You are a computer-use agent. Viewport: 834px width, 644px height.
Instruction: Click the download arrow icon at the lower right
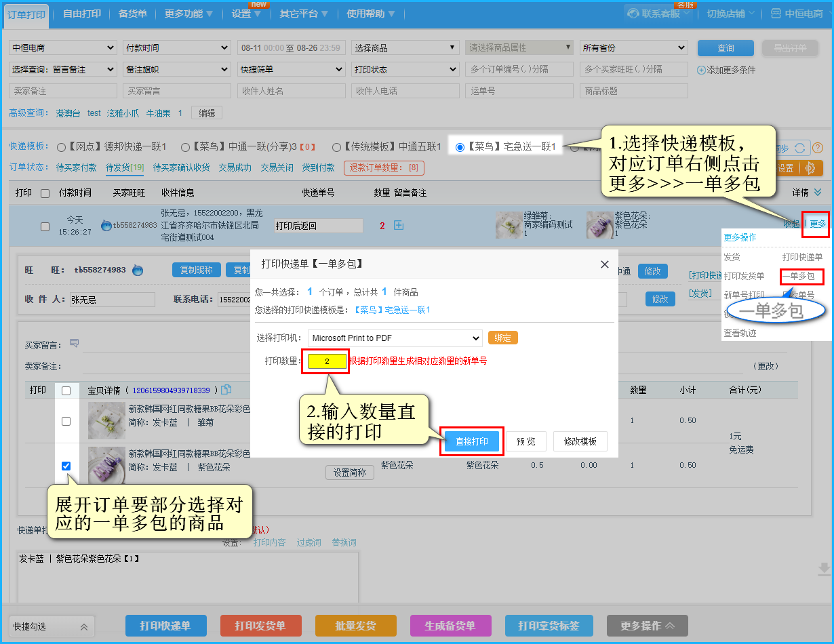tap(825, 569)
